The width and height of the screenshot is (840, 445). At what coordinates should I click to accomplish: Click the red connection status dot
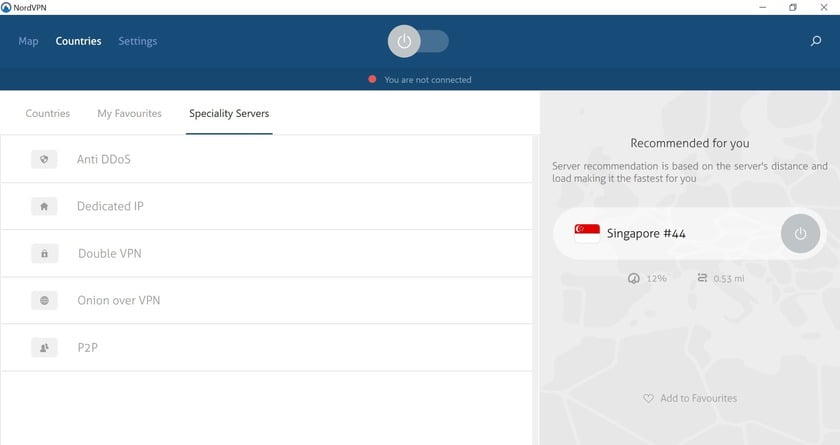[372, 79]
